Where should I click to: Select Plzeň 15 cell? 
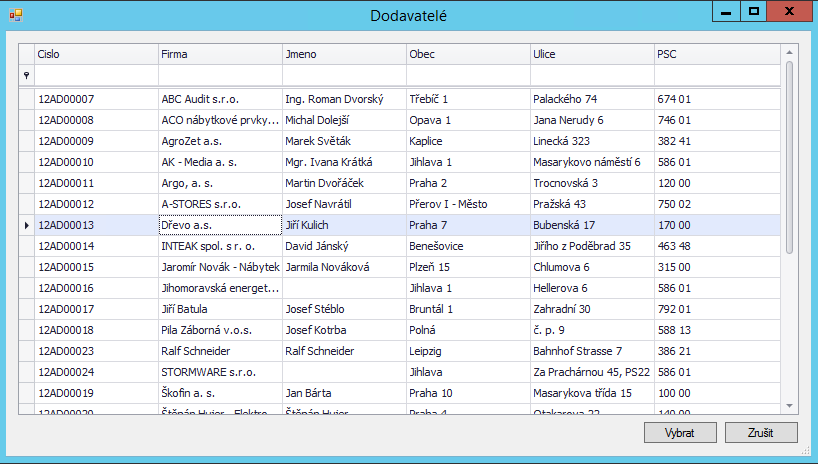coord(468,267)
